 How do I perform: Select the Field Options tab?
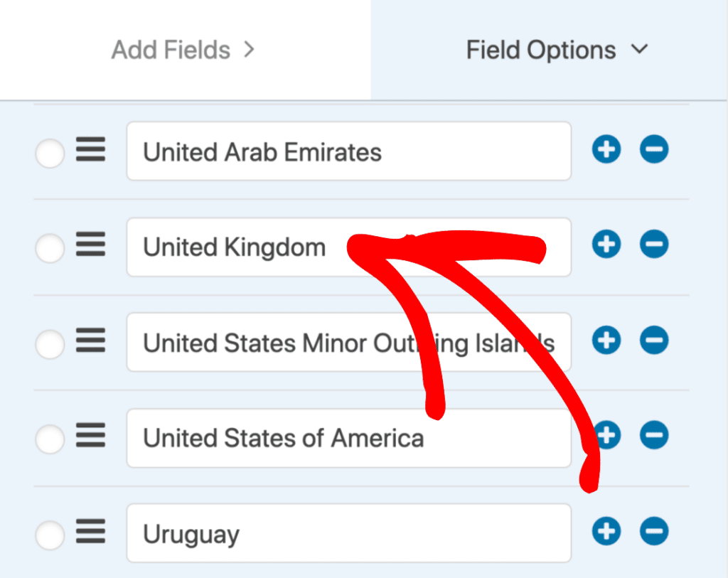tap(540, 50)
